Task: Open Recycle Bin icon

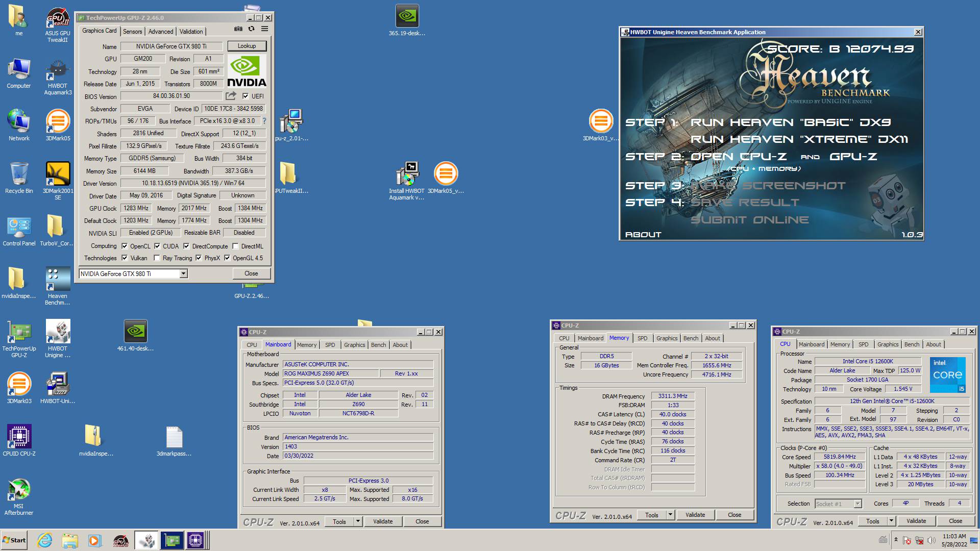Action: point(19,178)
